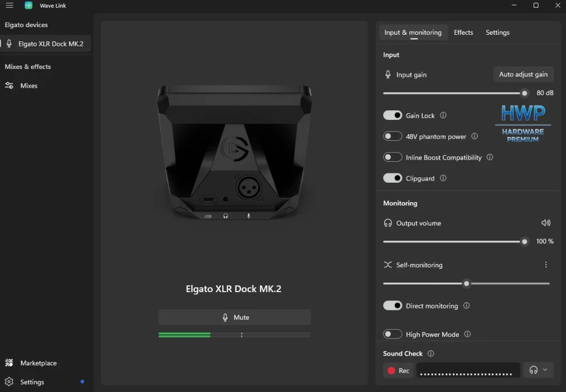Click the 80 dB gain value

[x=544, y=93]
